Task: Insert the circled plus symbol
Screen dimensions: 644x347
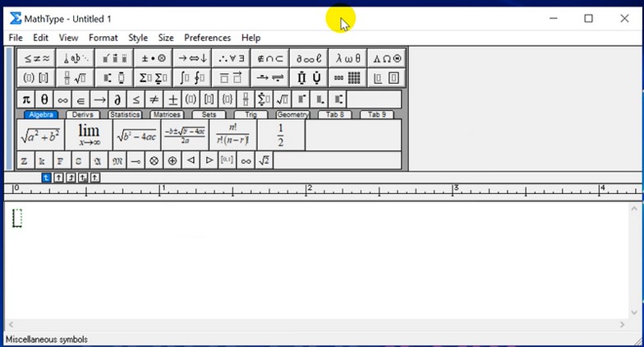Action: coord(172,161)
